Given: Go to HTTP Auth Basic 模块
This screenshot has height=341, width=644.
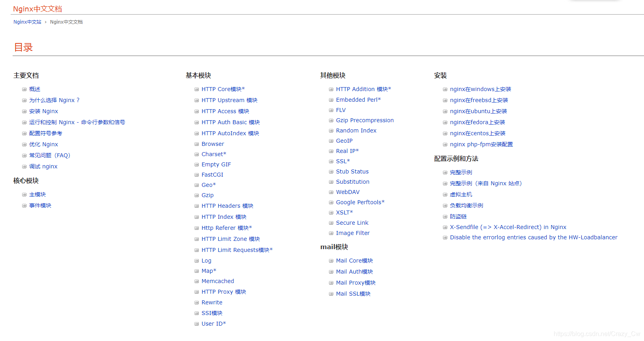Looking at the screenshot, I should (x=230, y=122).
